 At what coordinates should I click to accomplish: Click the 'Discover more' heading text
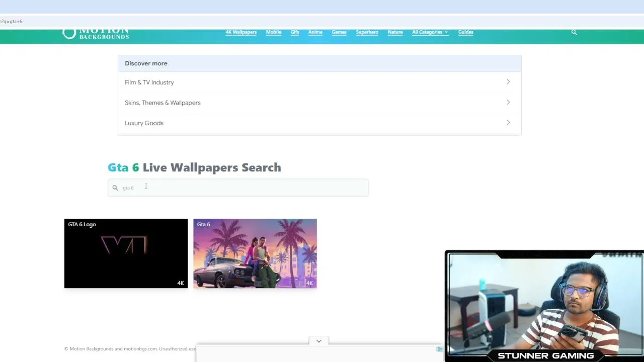[x=146, y=63]
